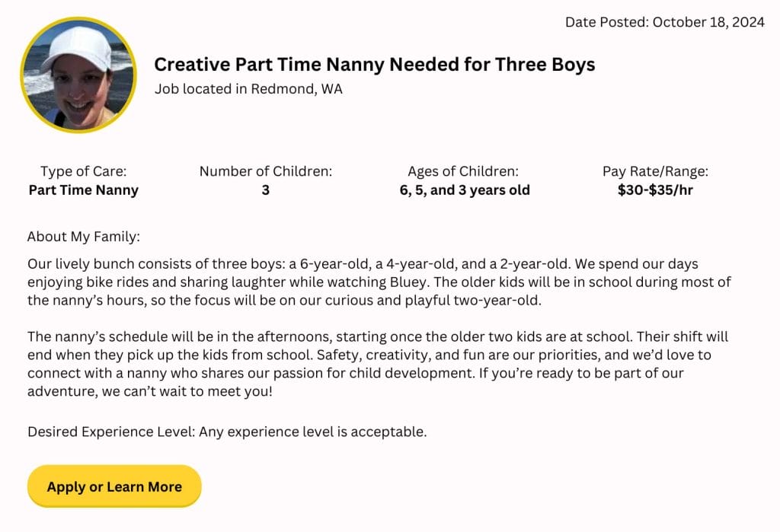Click the job title heading
Screen dimensions: 780x532
[x=374, y=65]
